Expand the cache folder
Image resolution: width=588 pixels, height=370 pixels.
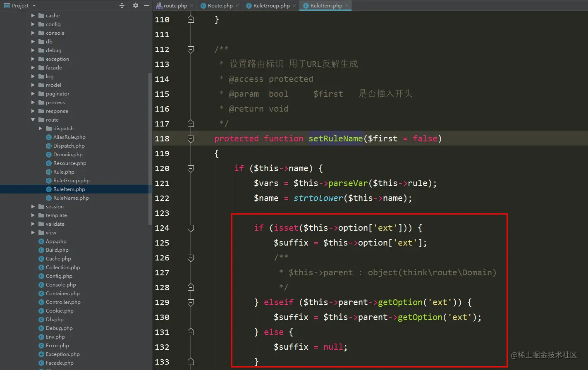click(33, 16)
